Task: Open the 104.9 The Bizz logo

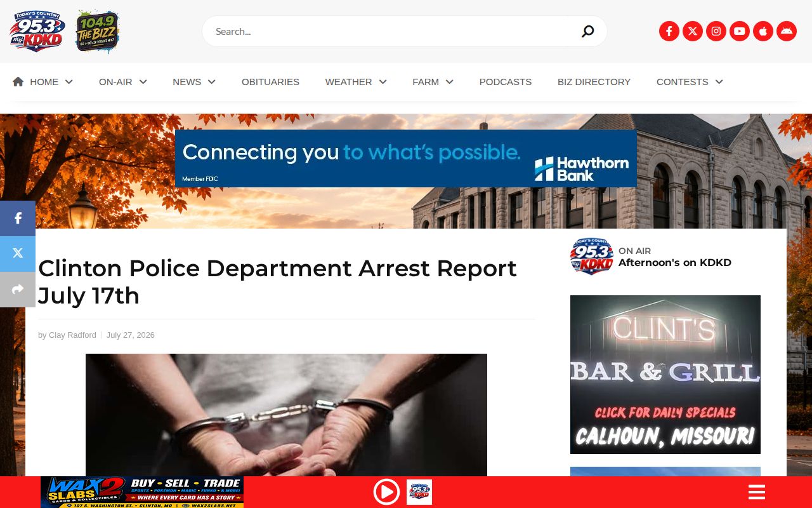Action: coord(98,31)
